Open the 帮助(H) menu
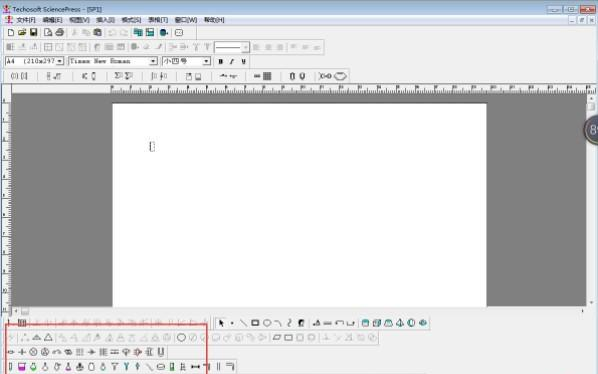 click(214, 20)
